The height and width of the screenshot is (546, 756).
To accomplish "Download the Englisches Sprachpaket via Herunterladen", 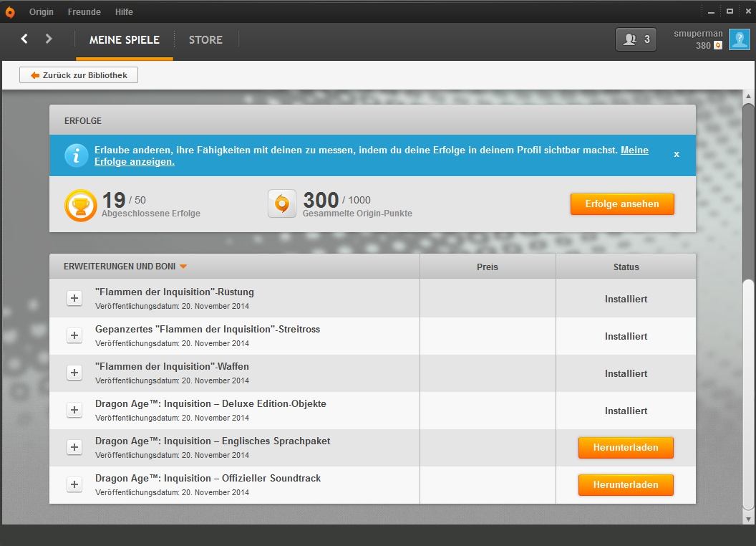I will [626, 448].
